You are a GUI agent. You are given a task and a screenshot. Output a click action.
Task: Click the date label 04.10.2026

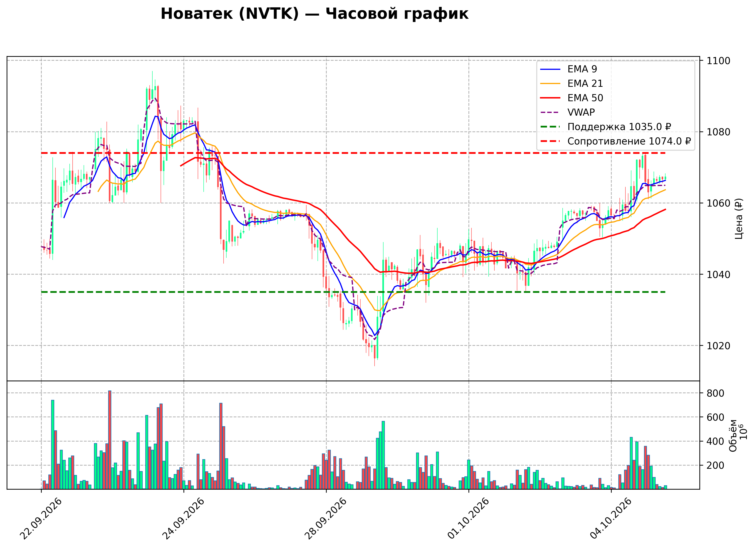click(611, 519)
